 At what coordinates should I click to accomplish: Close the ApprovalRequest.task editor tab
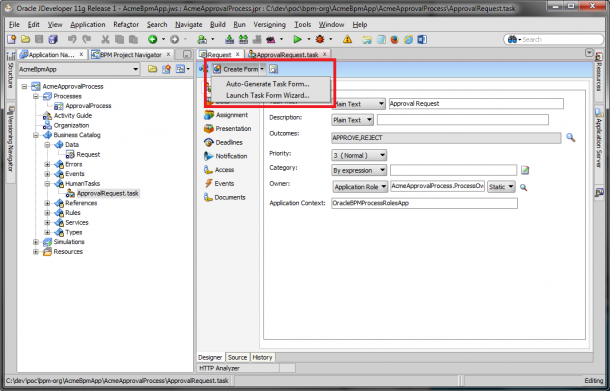pos(324,55)
